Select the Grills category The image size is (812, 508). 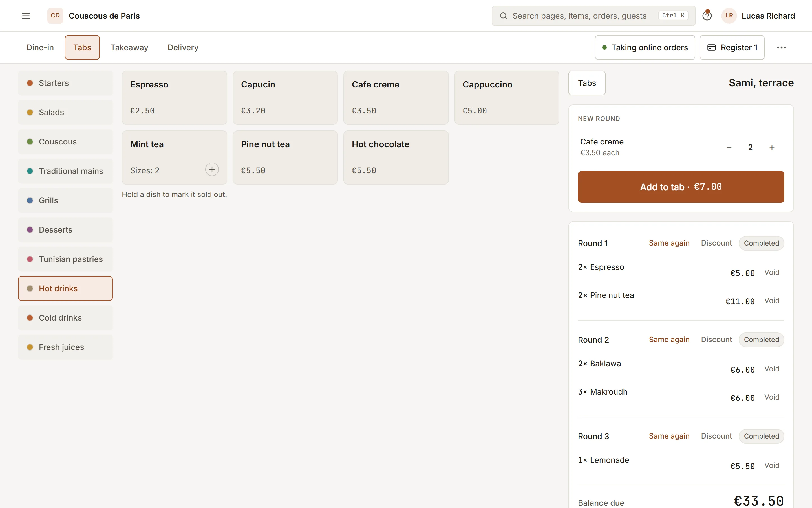pos(65,200)
